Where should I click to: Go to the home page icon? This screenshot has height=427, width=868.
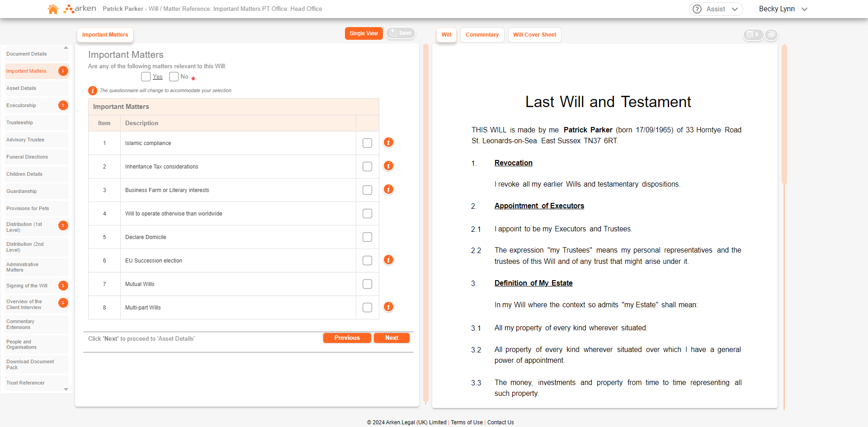pos(53,9)
